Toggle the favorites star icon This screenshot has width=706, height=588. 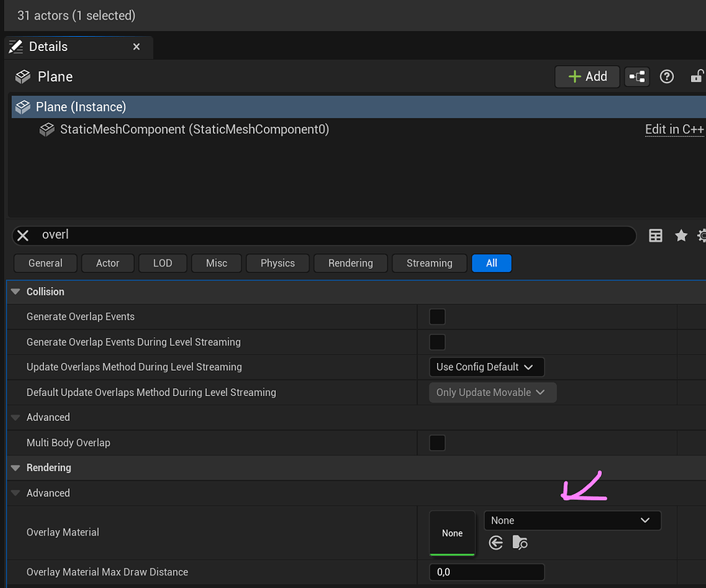(680, 234)
